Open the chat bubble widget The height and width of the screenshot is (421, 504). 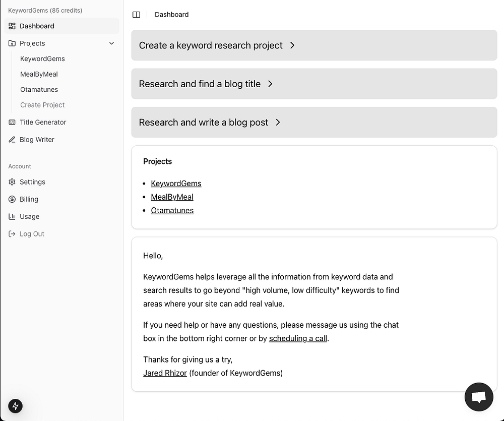click(x=478, y=397)
